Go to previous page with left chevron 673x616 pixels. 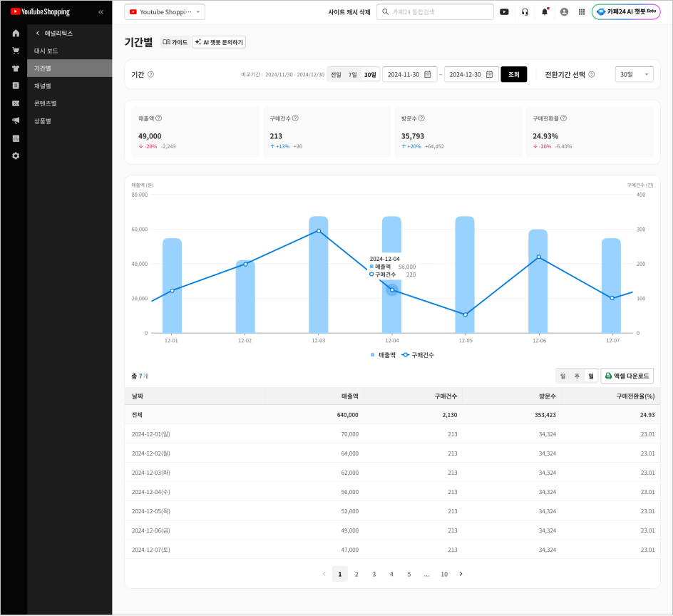(x=324, y=574)
